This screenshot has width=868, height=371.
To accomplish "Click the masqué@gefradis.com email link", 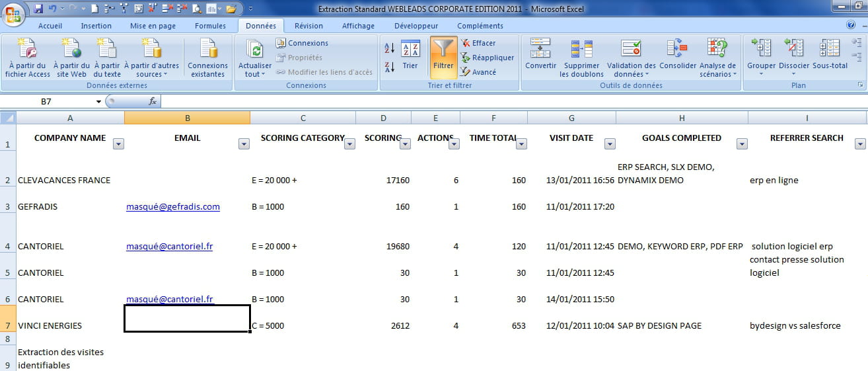I will pos(172,207).
